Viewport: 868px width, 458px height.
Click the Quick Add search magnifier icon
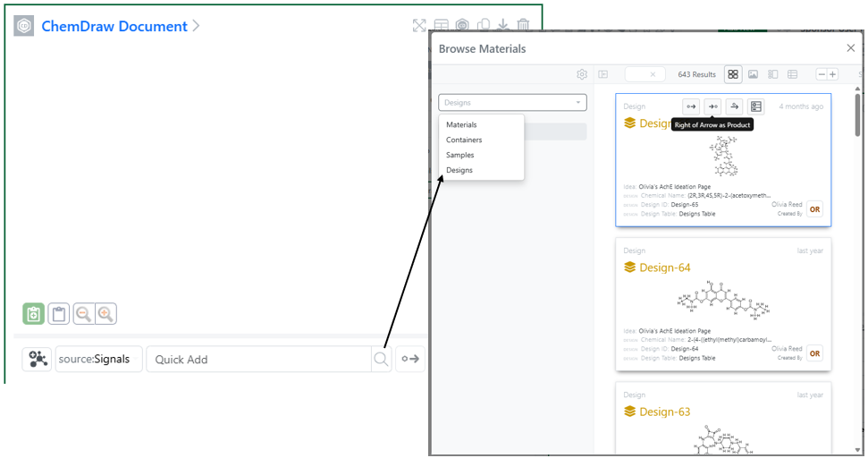(x=381, y=359)
